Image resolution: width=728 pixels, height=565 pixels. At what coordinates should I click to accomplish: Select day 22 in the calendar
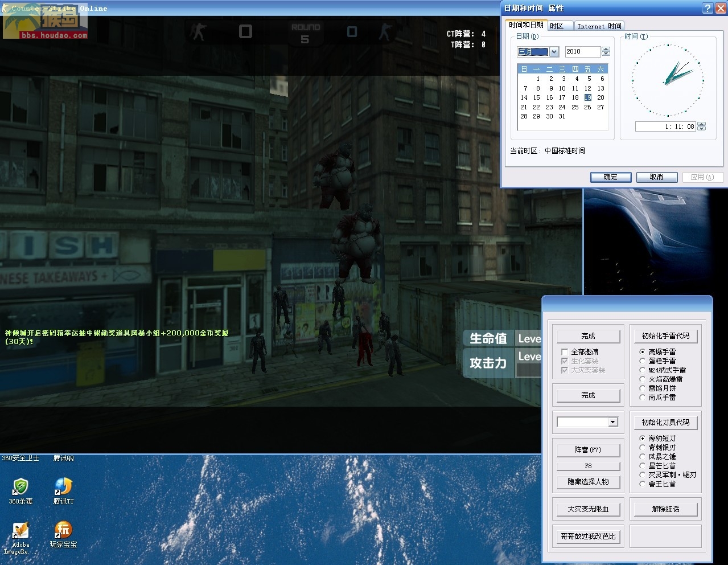pos(537,107)
